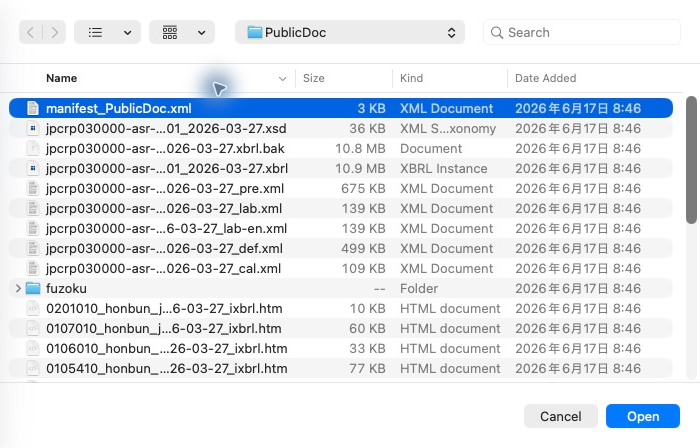
Task: Click the icon of the 0106010_honbun file
Action: click(33, 348)
